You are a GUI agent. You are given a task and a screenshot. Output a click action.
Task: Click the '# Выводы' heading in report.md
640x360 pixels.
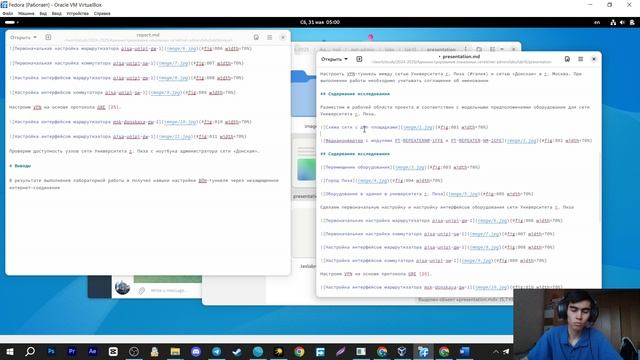pos(20,166)
